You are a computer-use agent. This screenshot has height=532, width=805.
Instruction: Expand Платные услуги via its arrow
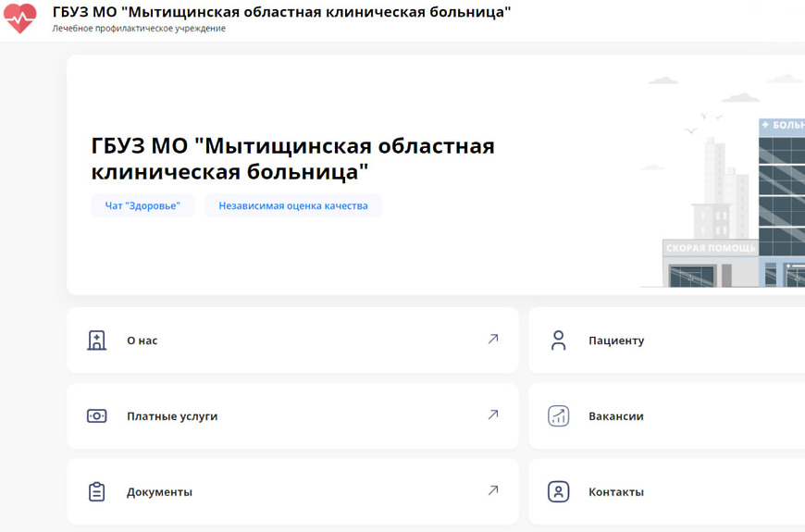coord(493,415)
